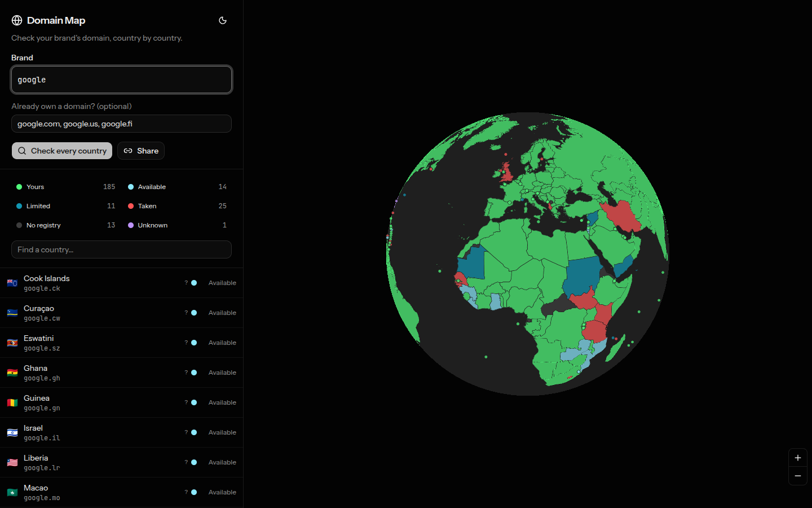Filter by the Taken legend entry
Screen dimensions: 812x508
[177, 206]
